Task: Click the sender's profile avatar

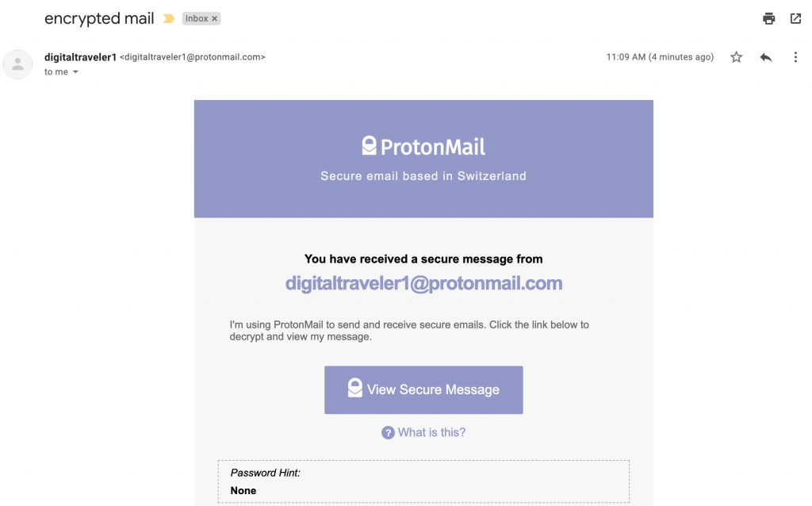Action: pyautogui.click(x=17, y=64)
